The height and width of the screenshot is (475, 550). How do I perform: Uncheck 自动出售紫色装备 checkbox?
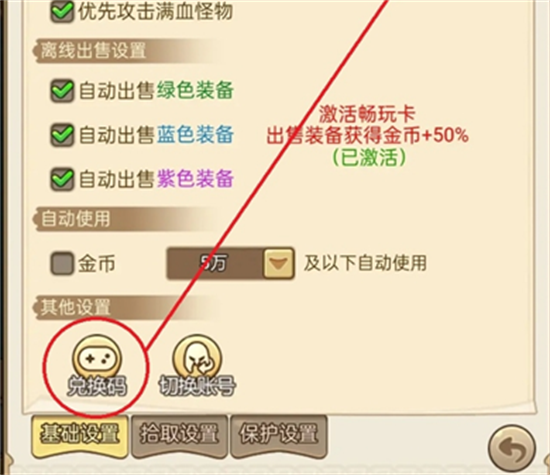[x=62, y=179]
